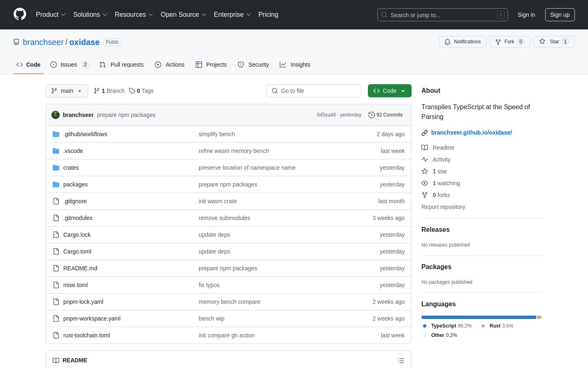Click the .gitignore file icon
588x368 pixels.
[56, 201]
